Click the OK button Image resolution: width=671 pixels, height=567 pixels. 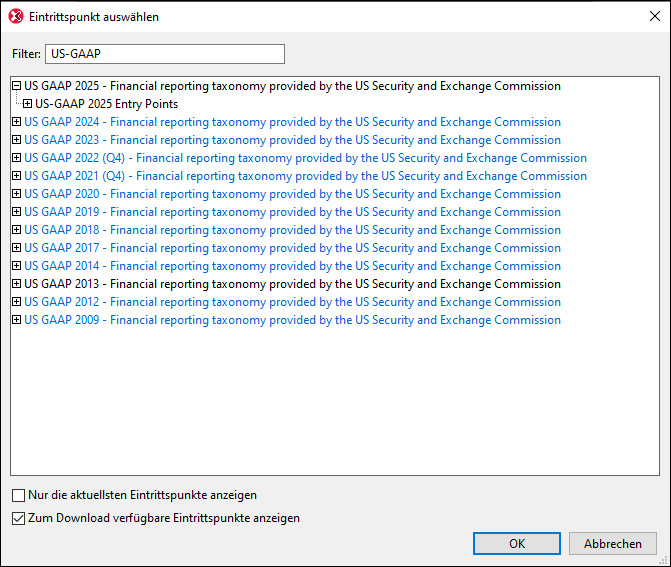click(516, 544)
